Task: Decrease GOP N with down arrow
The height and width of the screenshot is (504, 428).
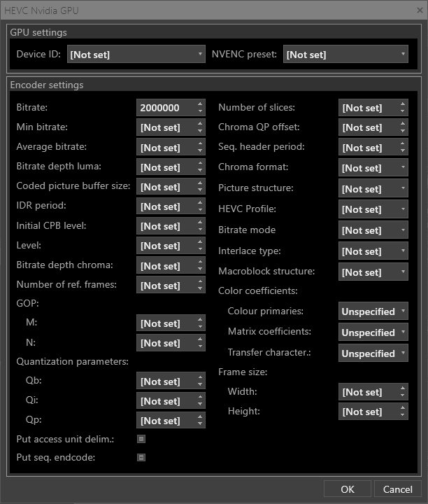Action: 200,346
